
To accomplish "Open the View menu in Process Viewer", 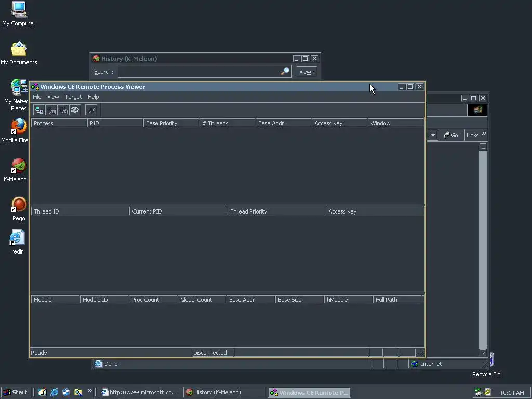I will click(x=53, y=97).
